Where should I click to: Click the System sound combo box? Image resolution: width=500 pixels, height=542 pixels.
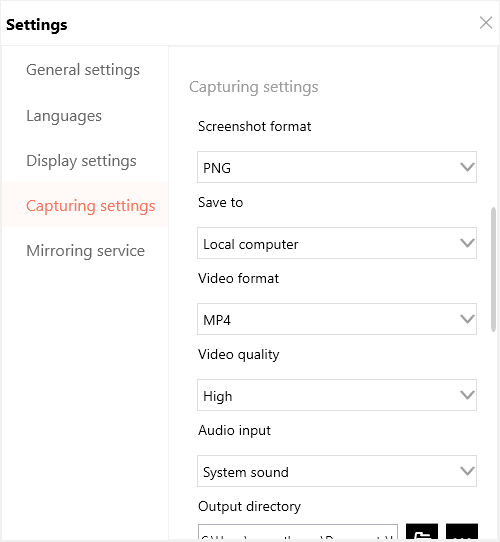(x=337, y=471)
